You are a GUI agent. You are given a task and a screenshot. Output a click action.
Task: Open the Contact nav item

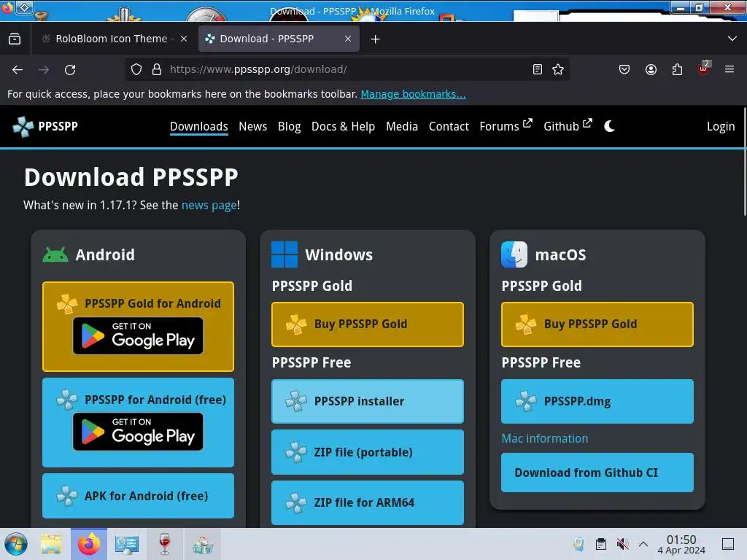pos(449,126)
